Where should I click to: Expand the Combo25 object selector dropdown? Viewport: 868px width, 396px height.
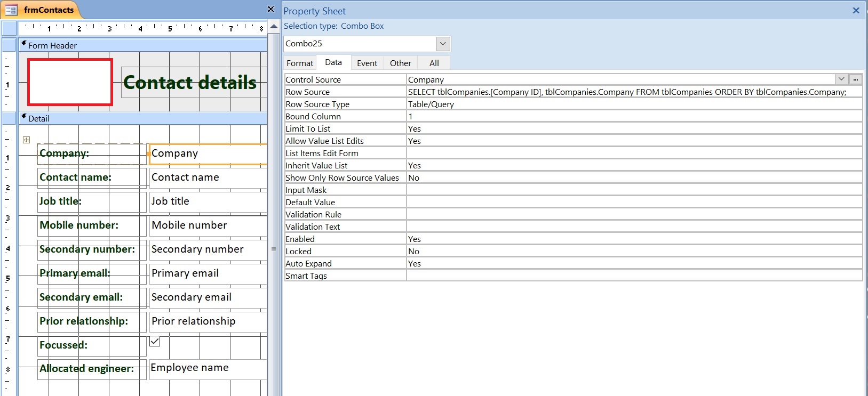coord(443,44)
